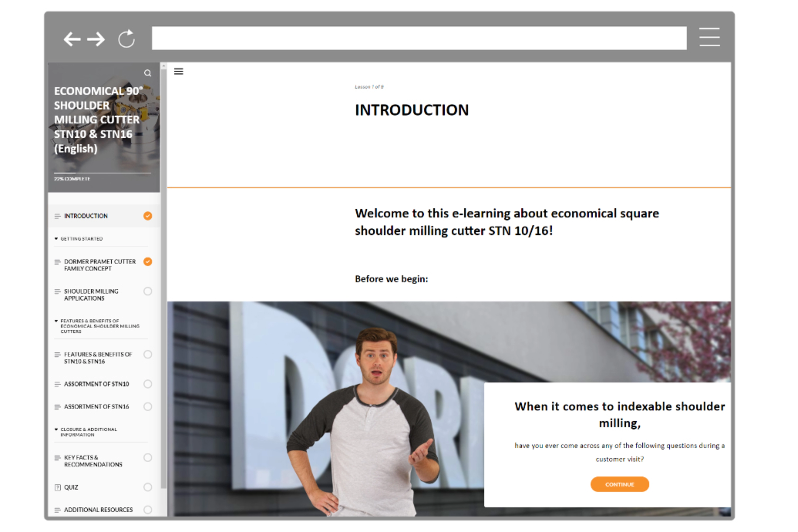This screenshot has width=798, height=532.
Task: Click the orange checkmark for Dormer Pramet Cutter Family Concept
Action: [148, 262]
